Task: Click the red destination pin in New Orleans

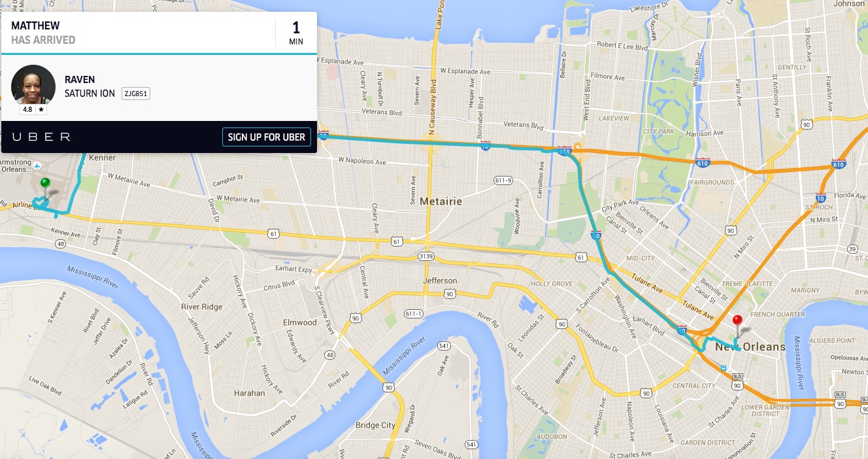Action: click(x=737, y=324)
